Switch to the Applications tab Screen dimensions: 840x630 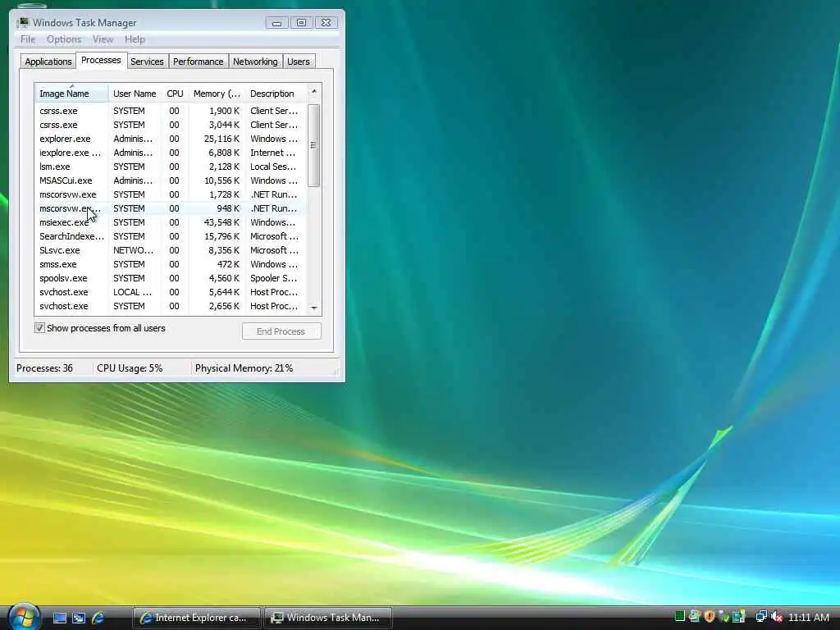click(48, 62)
